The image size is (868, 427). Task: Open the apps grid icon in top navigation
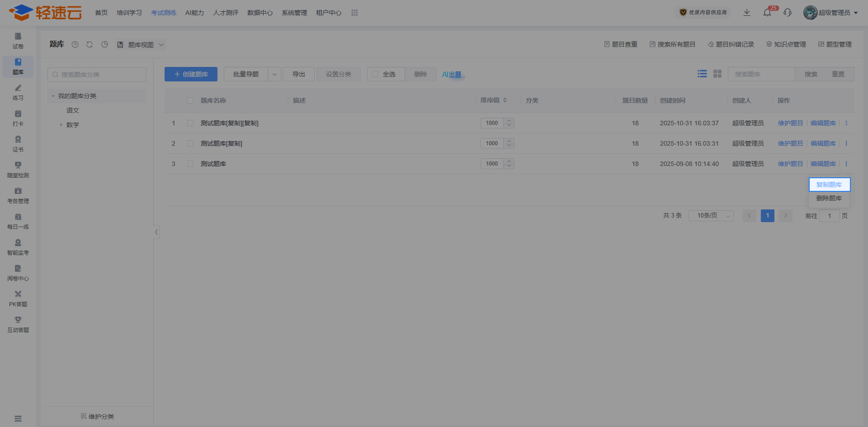click(x=354, y=13)
